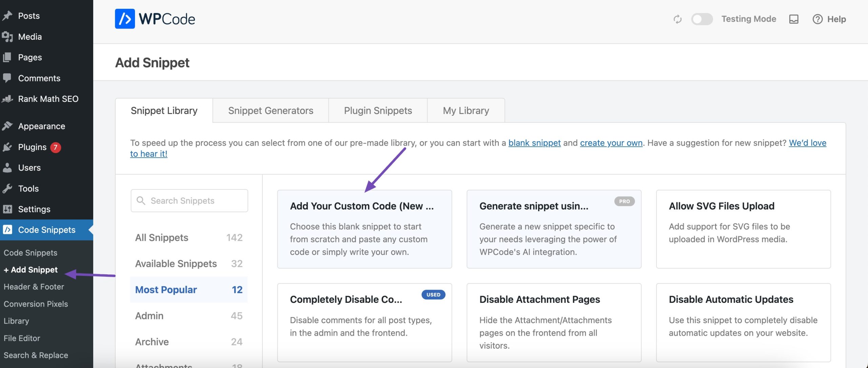Follow the blank snippet link
Viewport: 868px width, 368px height.
534,143
